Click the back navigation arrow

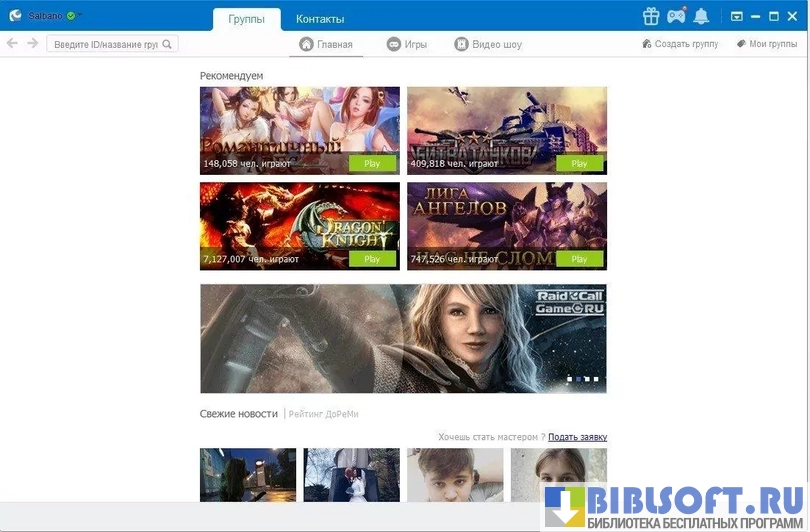13,44
